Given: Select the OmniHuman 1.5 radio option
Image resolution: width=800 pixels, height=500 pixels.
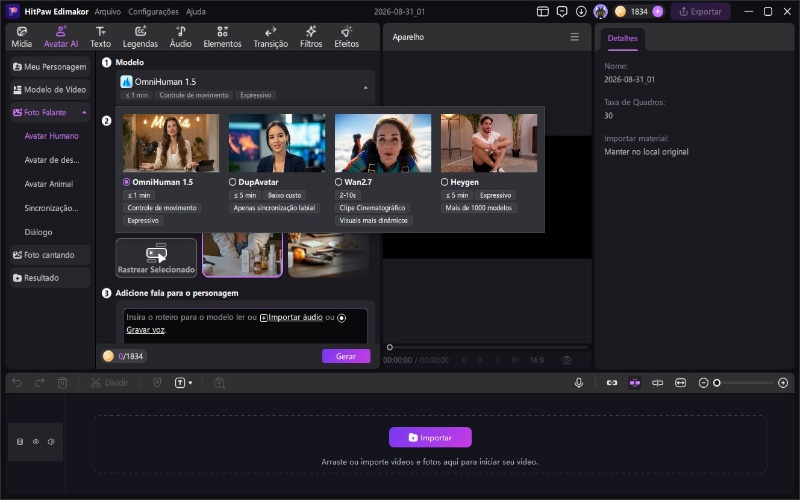Looking at the screenshot, I should click(x=127, y=182).
